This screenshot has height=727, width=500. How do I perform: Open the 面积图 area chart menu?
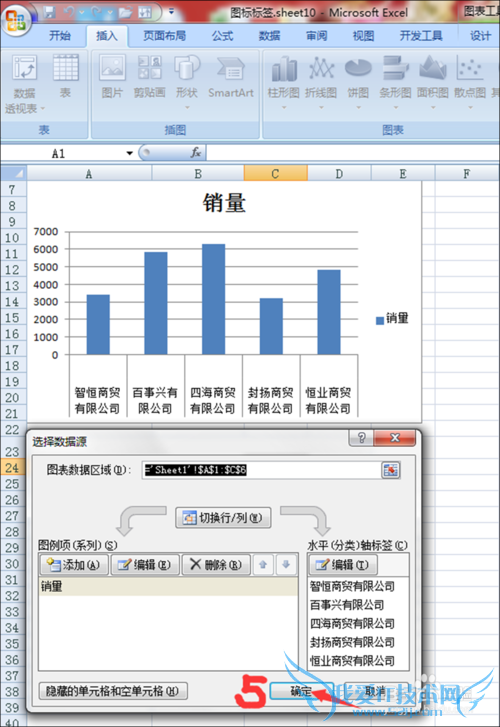click(x=432, y=81)
